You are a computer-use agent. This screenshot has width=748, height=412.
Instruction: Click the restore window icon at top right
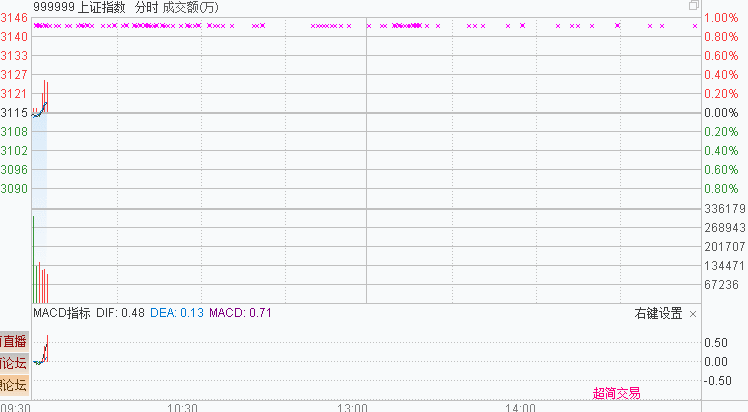[x=694, y=6]
